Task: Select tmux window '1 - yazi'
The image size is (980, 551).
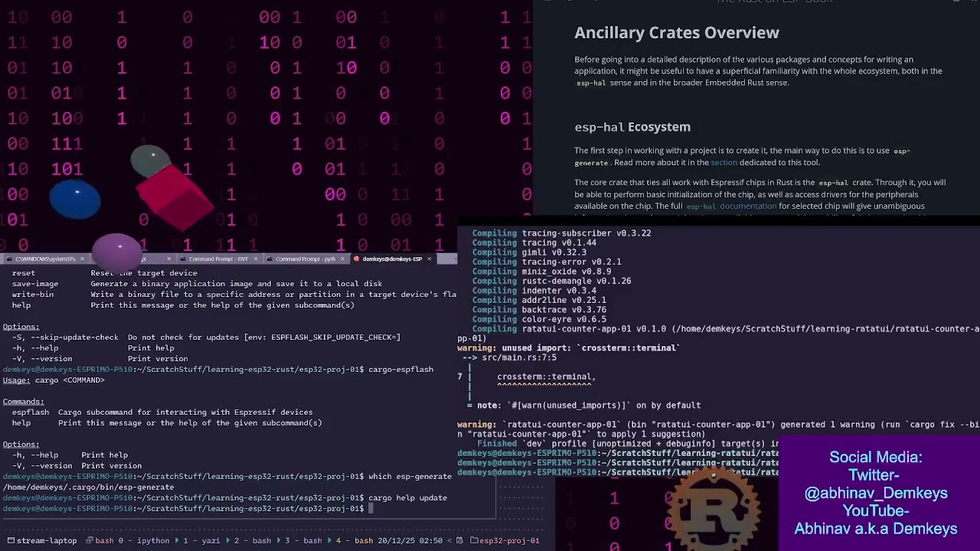Action: pos(201,540)
